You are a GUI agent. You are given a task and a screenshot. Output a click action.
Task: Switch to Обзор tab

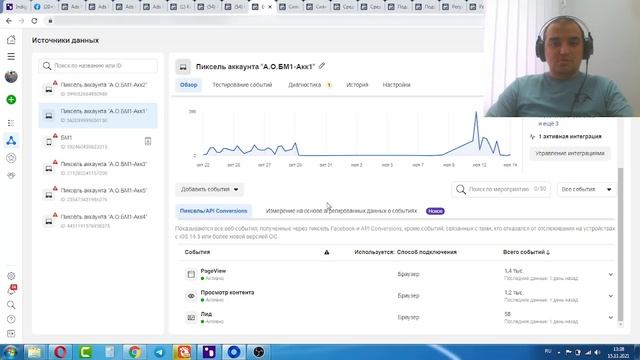(189, 85)
